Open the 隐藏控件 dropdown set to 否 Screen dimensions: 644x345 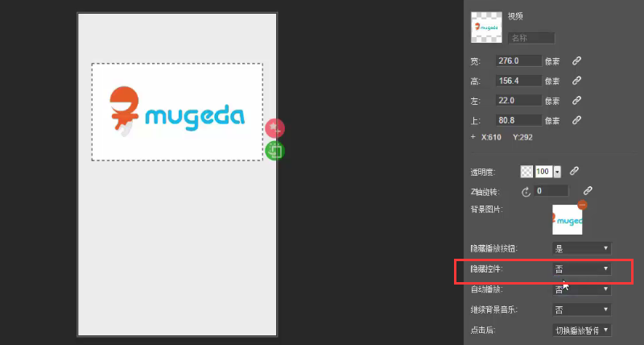tap(581, 269)
